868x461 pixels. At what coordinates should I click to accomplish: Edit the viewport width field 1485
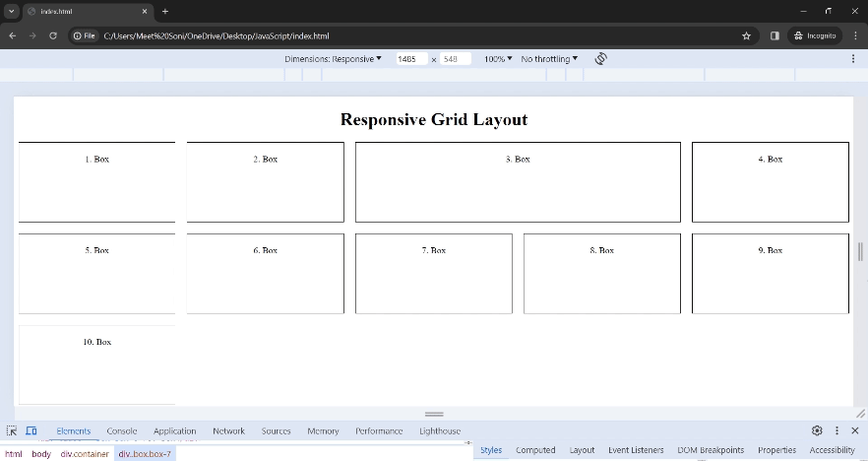pos(411,59)
